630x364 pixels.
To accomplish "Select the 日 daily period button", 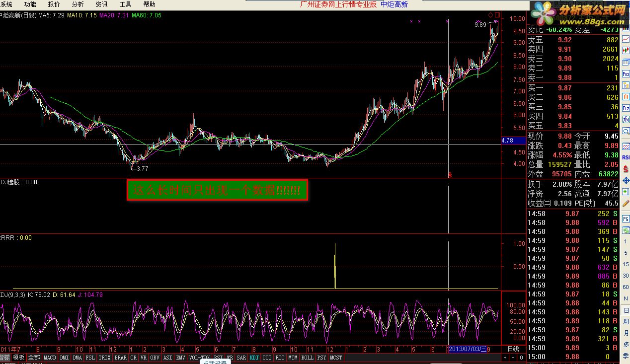I will point(625,309).
